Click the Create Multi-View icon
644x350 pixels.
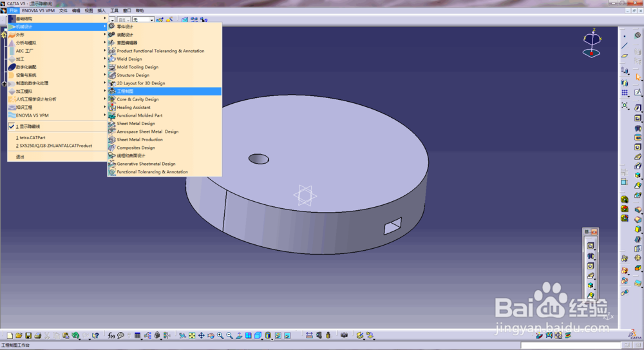249,336
